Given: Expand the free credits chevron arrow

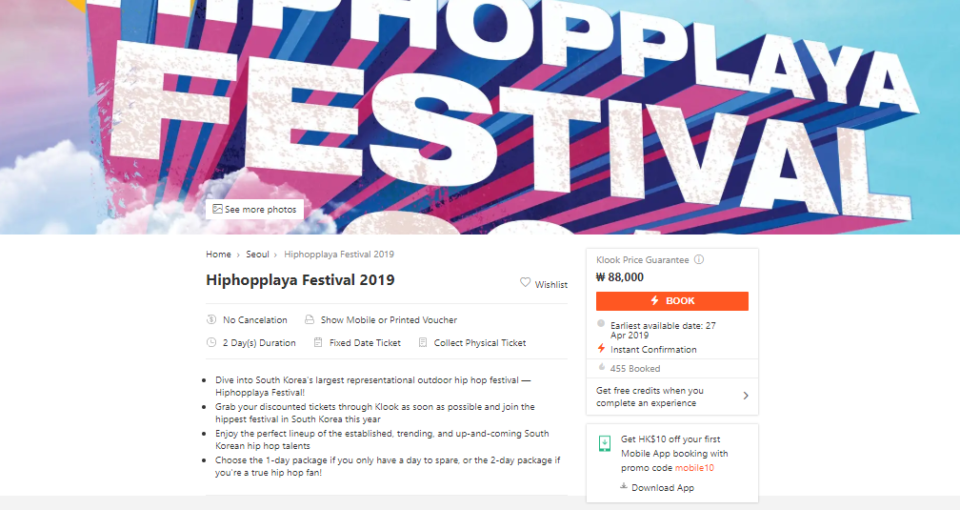Looking at the screenshot, I should 745,396.
